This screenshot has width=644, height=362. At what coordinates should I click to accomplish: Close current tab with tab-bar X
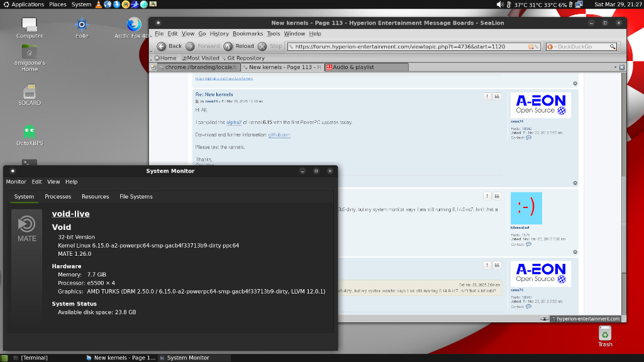coord(622,67)
